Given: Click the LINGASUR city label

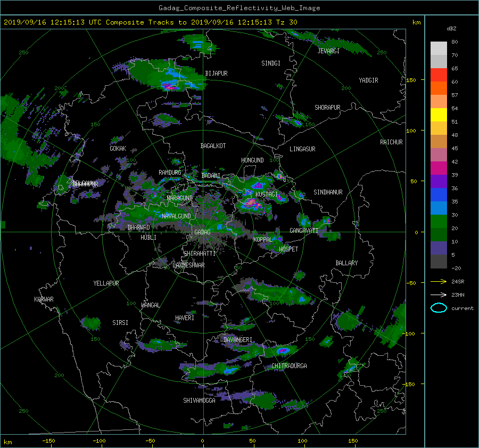Looking at the screenshot, I should click(302, 149).
